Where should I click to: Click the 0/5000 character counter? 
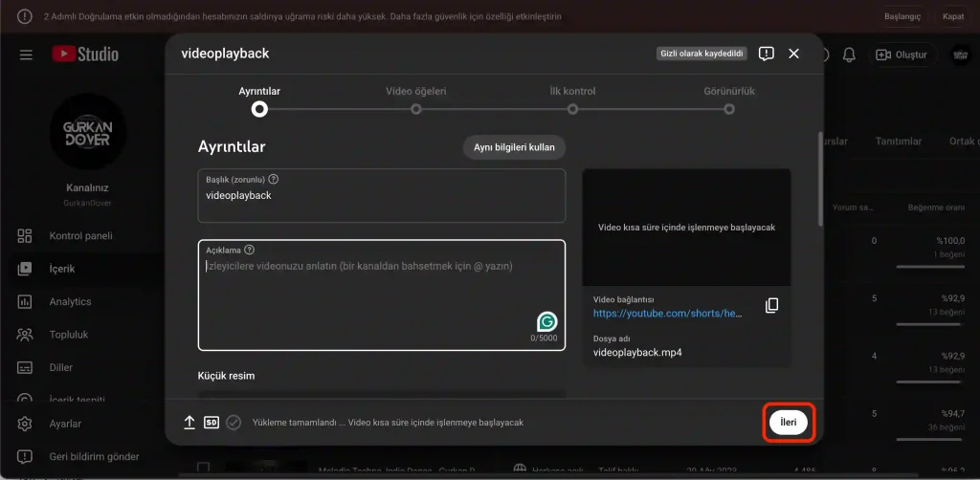pos(544,338)
